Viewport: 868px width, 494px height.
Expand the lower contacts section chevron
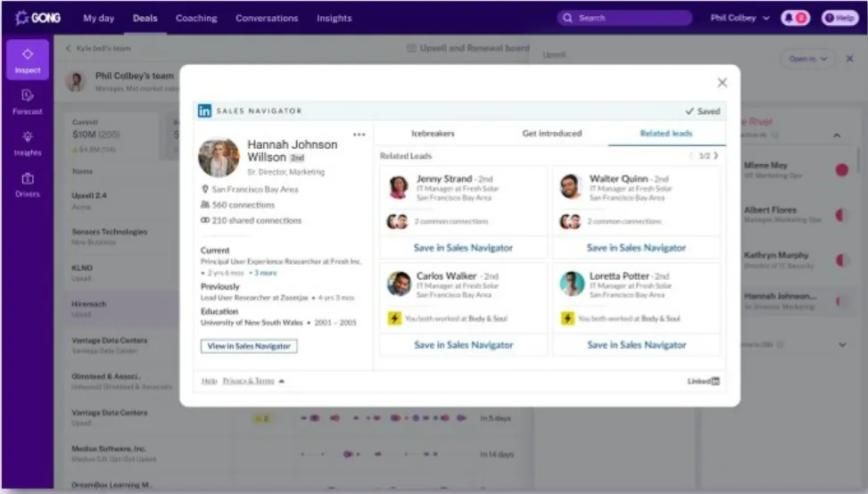tap(842, 344)
